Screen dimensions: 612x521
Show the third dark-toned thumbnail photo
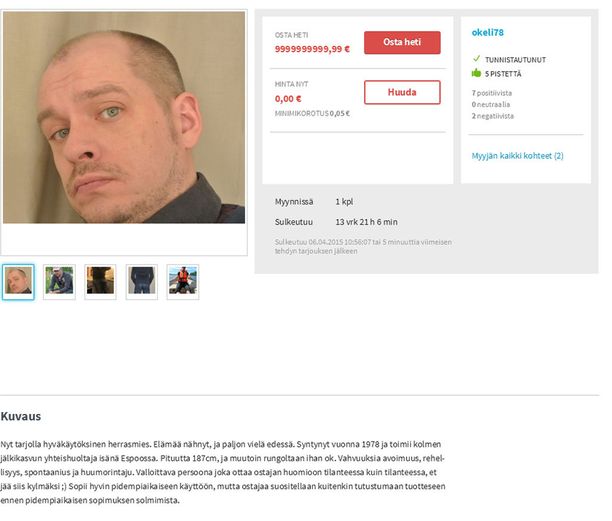[100, 282]
